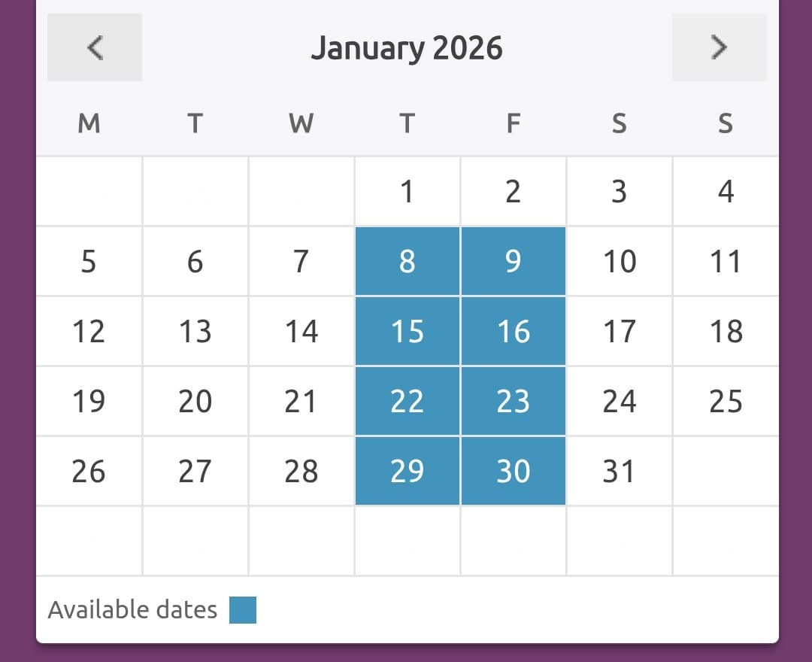Image resolution: width=812 pixels, height=662 pixels.
Task: Click the January 2026 month title
Action: (x=407, y=48)
